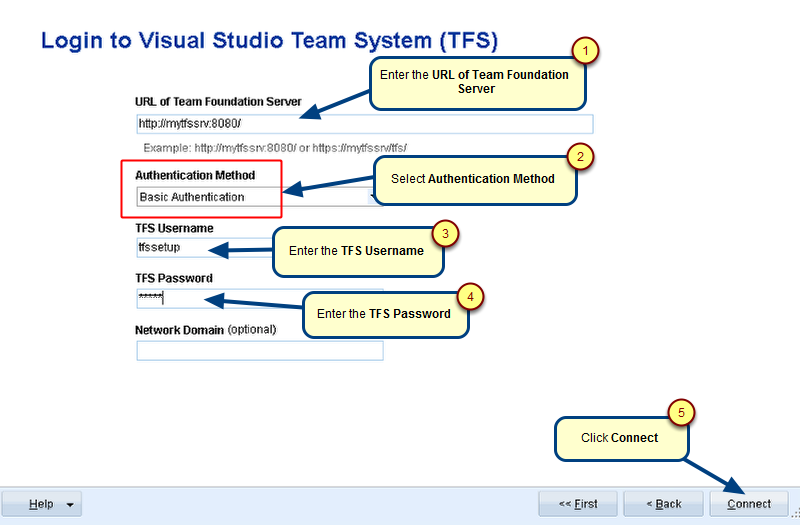Go to the previous page with Back
This screenshot has width=800, height=525.
click(663, 504)
